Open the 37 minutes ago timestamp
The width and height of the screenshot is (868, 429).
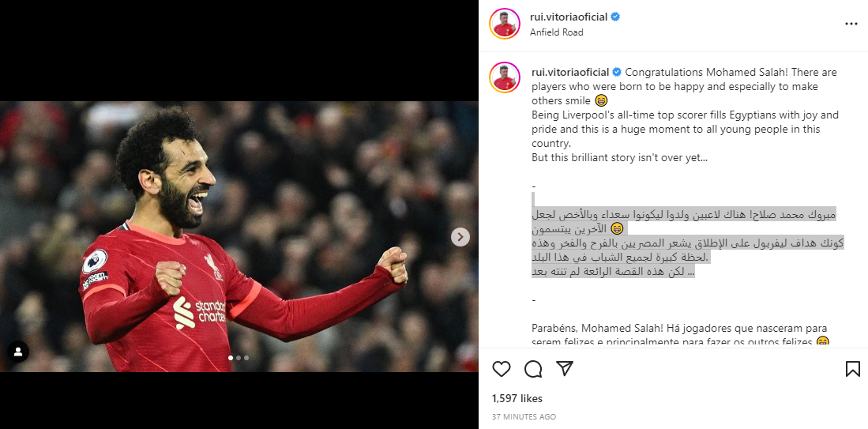click(x=524, y=416)
